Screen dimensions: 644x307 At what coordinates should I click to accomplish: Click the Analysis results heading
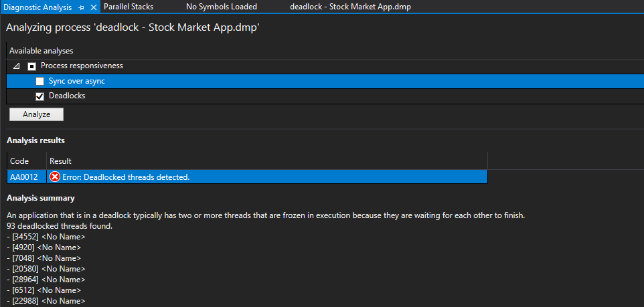pos(35,140)
